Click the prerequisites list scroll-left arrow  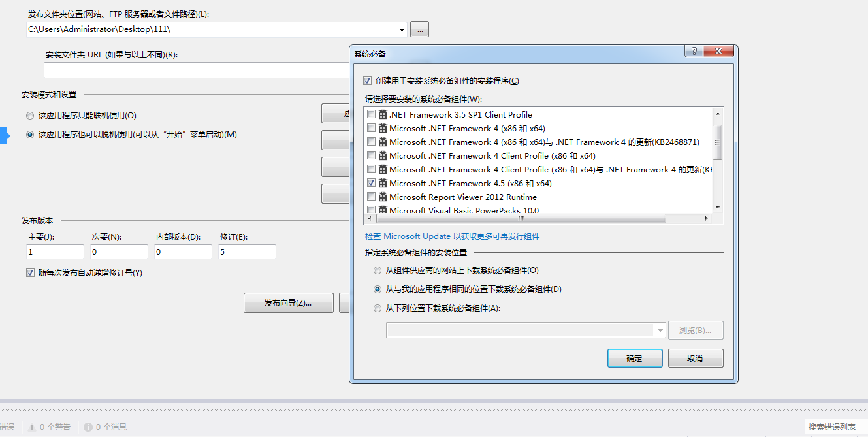(371, 219)
